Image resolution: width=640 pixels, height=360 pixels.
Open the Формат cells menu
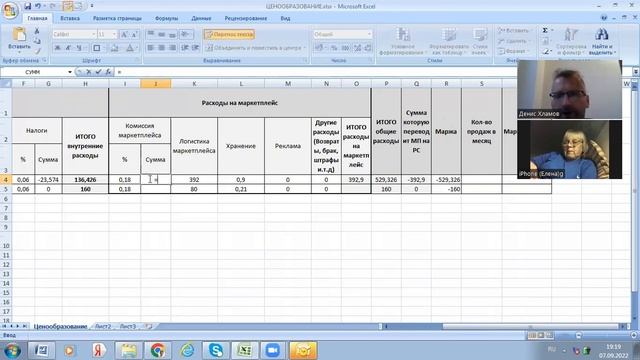[x=513, y=51]
